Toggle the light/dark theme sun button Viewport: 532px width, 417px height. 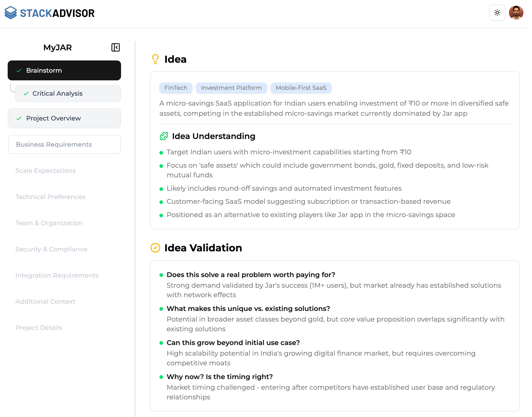tap(497, 13)
